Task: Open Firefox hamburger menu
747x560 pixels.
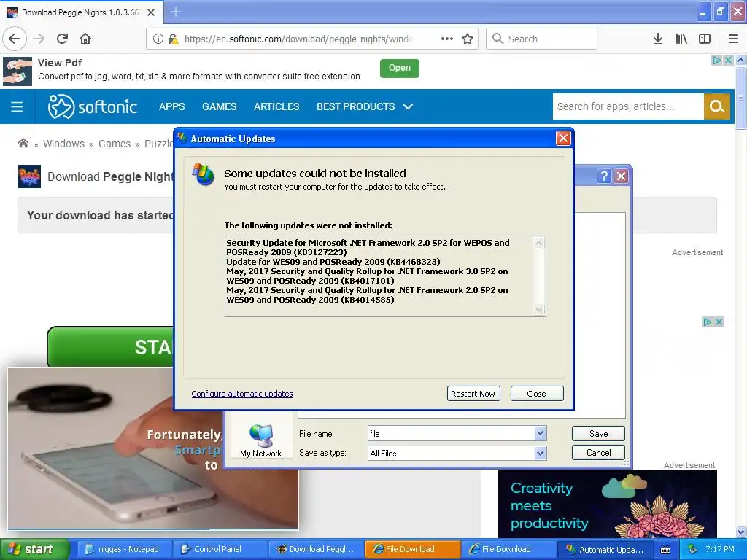Action: 732,39
